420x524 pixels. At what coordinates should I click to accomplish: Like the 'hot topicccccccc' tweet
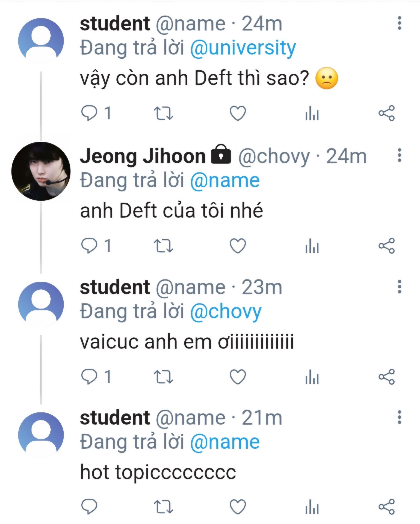238,507
